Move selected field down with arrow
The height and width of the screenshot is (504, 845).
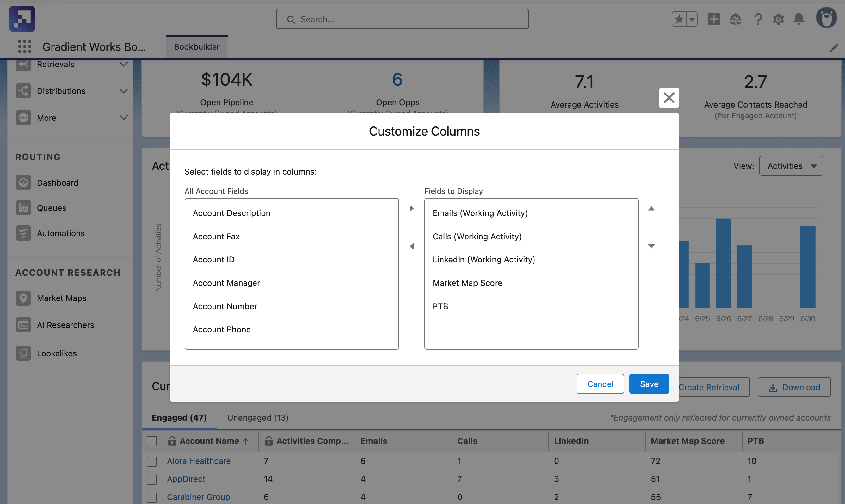651,246
